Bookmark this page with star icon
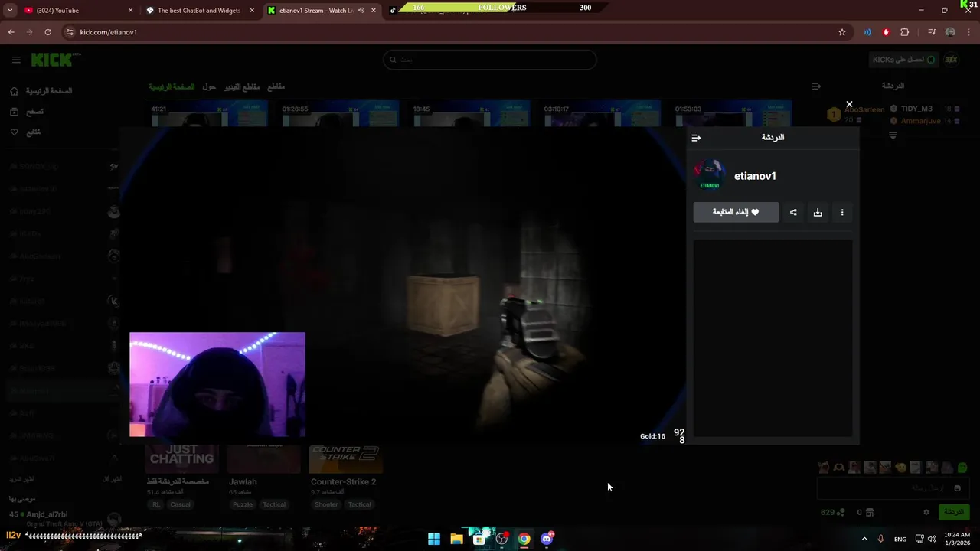 coord(842,32)
